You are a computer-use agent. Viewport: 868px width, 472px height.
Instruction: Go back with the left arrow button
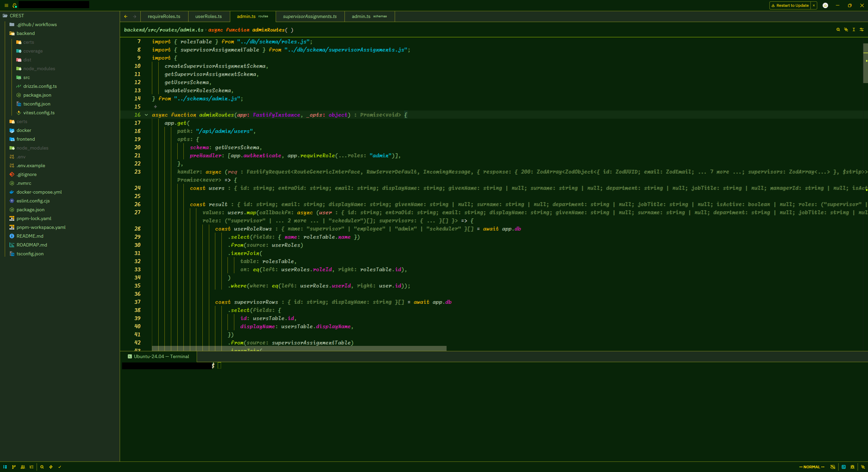click(126, 16)
